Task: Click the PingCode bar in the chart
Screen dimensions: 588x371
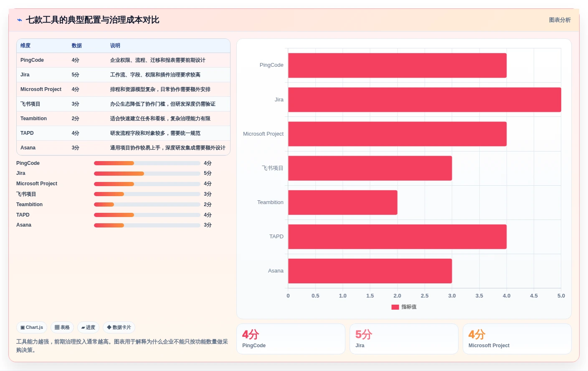Action: (x=397, y=66)
